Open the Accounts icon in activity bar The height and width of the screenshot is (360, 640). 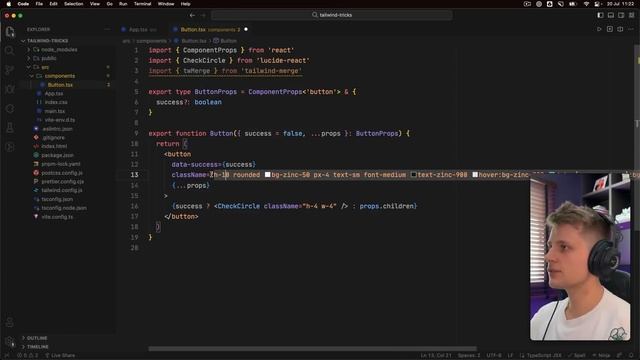pyautogui.click(x=10, y=322)
